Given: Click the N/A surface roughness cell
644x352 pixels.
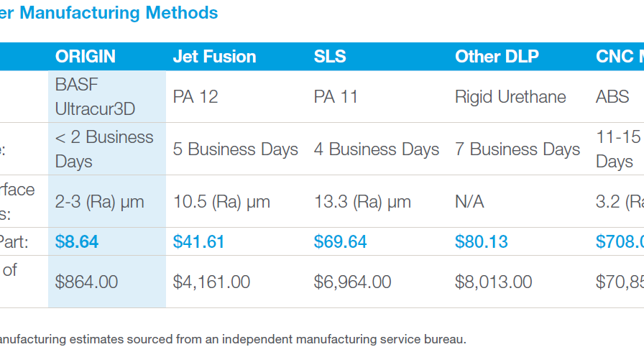Looking at the screenshot, I should pos(469,202).
